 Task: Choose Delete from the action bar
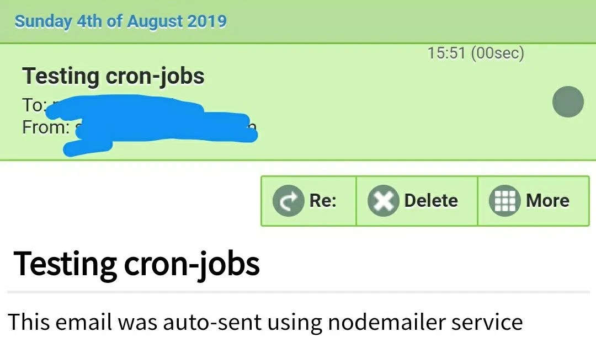[416, 200]
